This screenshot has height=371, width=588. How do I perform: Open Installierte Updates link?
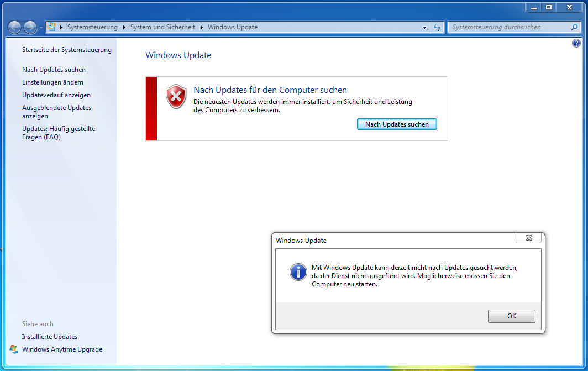tap(50, 337)
